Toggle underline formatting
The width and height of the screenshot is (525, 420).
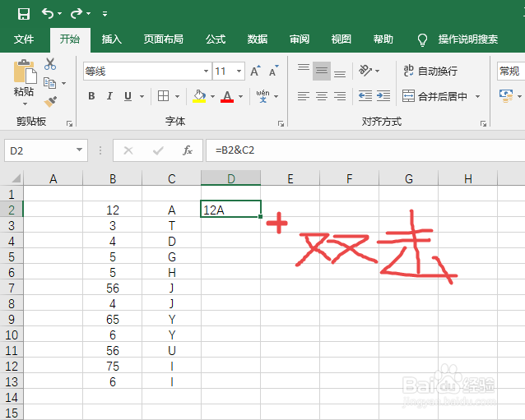click(128, 96)
